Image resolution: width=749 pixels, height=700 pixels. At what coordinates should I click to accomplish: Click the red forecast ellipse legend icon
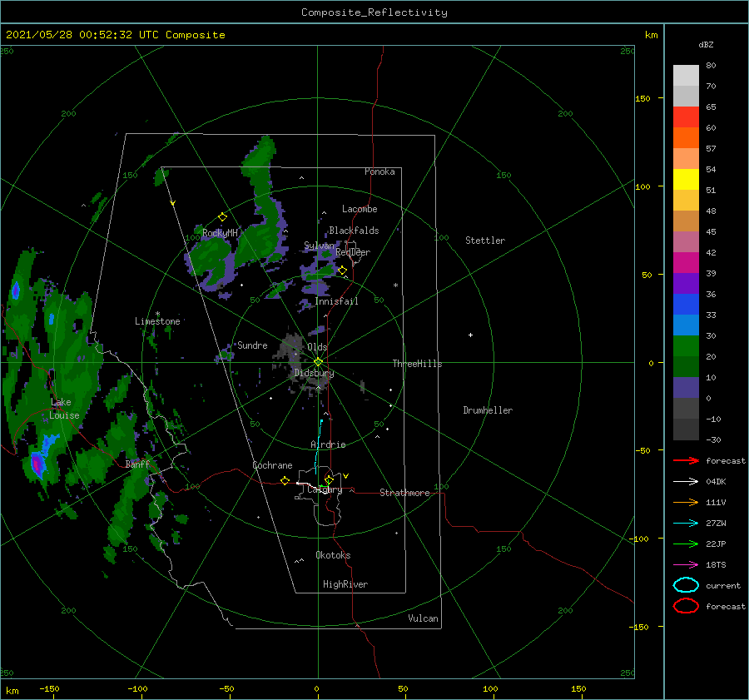click(686, 606)
